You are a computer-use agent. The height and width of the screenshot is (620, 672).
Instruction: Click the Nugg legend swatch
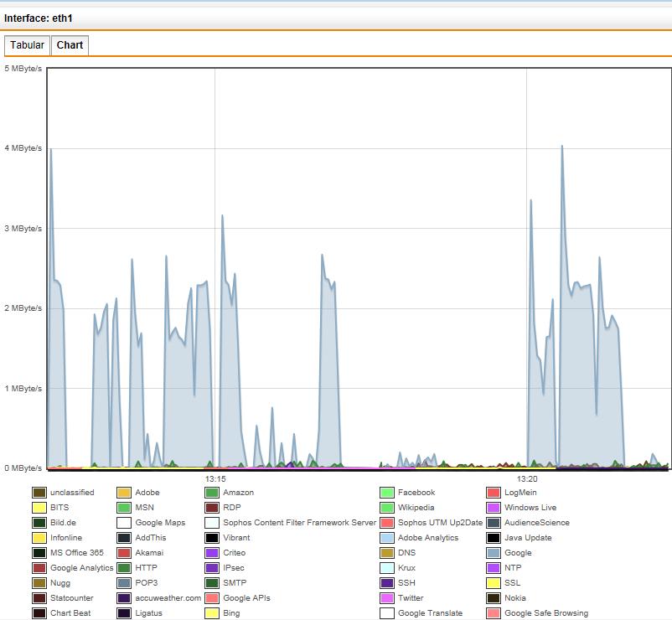39,583
